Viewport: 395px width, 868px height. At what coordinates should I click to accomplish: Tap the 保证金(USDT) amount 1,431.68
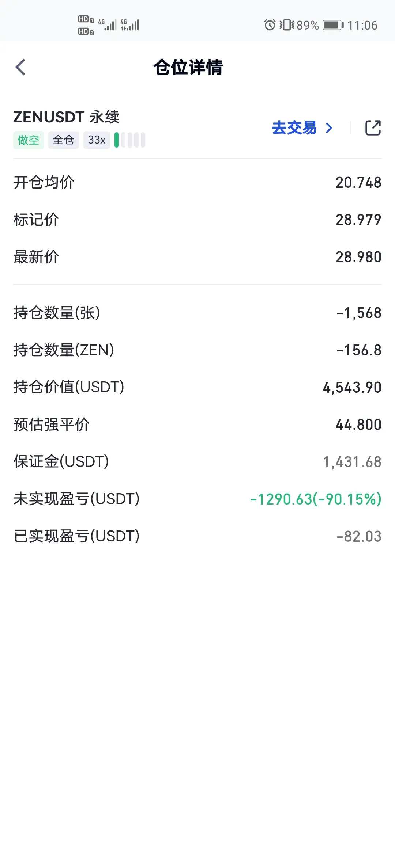click(x=352, y=462)
